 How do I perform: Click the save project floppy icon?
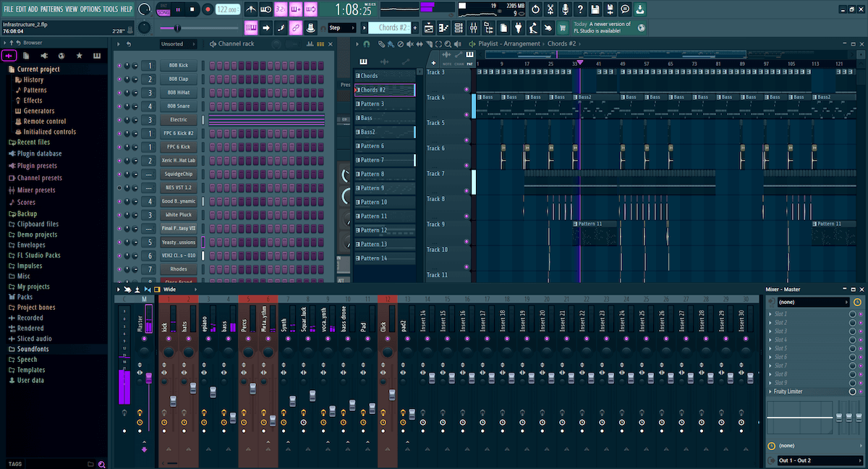[x=595, y=9]
